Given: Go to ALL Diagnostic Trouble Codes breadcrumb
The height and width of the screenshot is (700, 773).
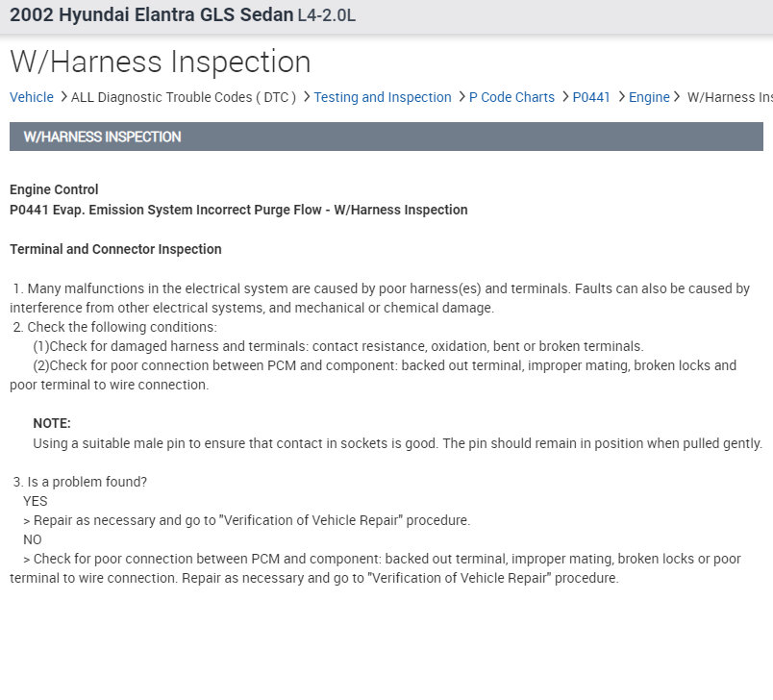Looking at the screenshot, I should point(183,97).
